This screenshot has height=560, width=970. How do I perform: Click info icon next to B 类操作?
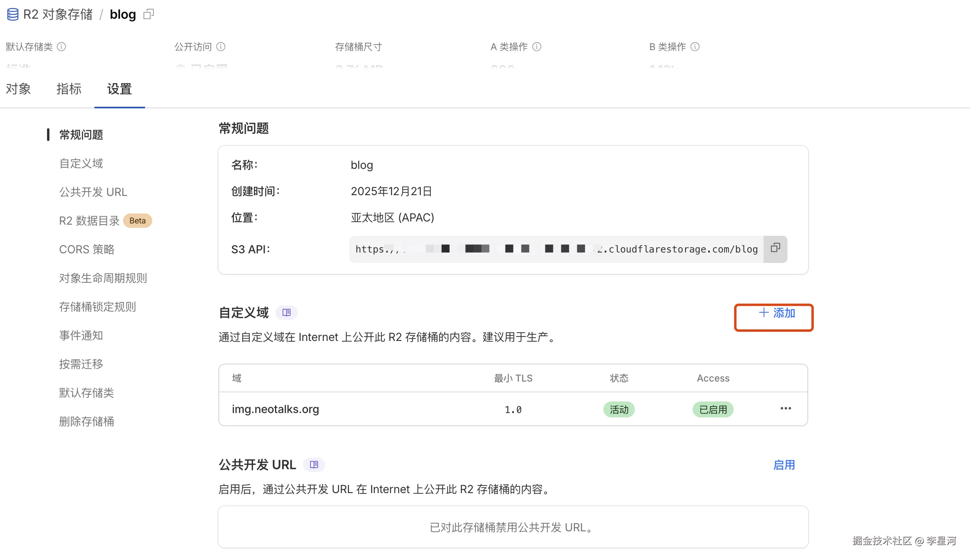(695, 47)
